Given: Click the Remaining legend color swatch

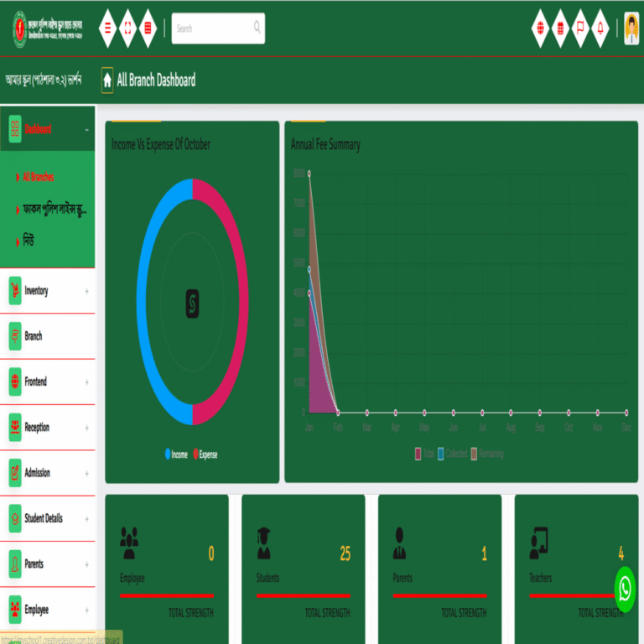Looking at the screenshot, I should click(473, 454).
